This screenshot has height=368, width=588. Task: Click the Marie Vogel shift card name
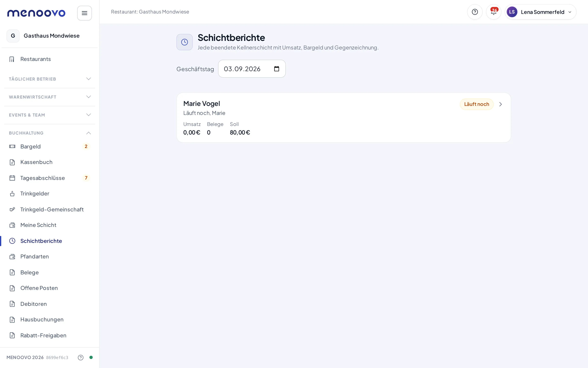(202, 103)
